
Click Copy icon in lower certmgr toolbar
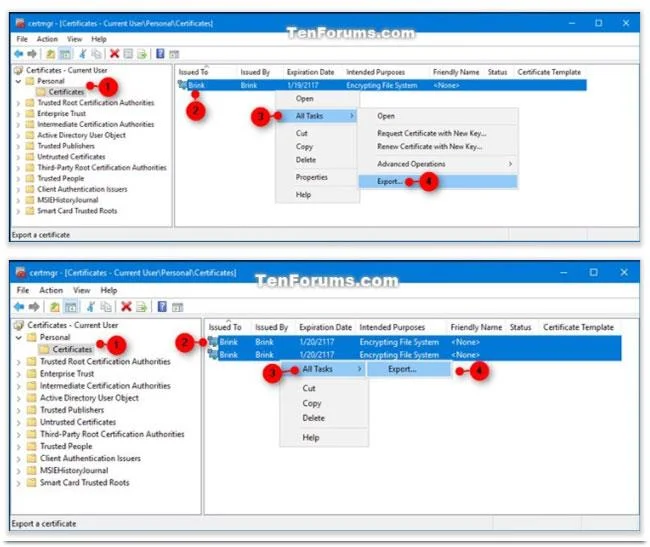tap(106, 307)
